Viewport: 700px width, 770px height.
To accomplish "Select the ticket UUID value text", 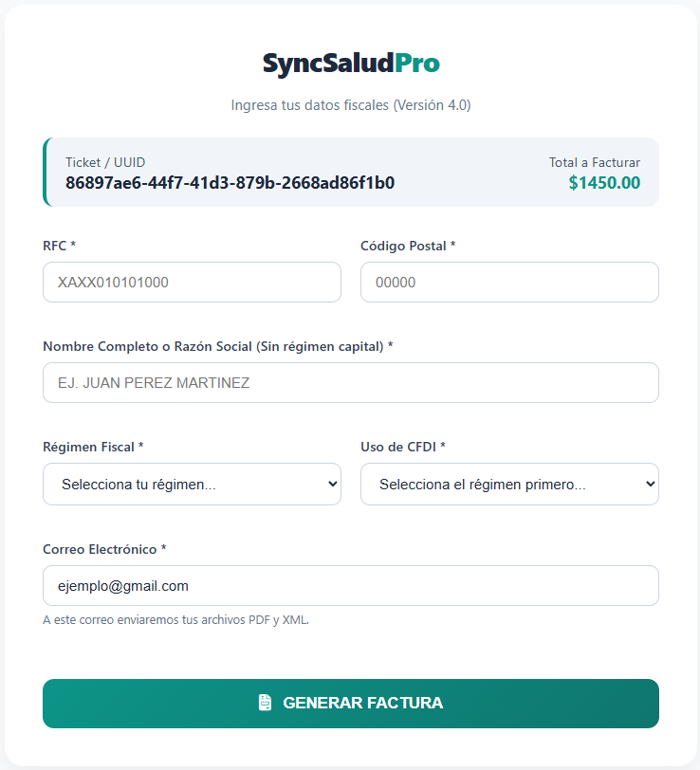I will click(230, 183).
